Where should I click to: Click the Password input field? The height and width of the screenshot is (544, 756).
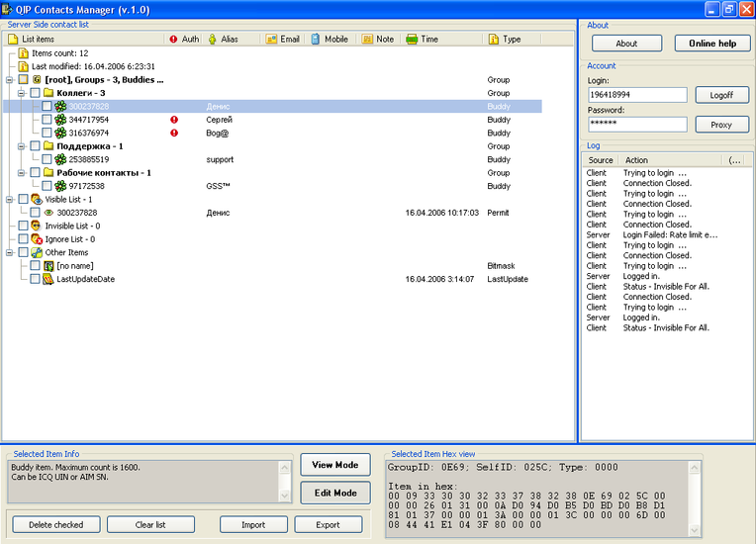[x=637, y=124]
